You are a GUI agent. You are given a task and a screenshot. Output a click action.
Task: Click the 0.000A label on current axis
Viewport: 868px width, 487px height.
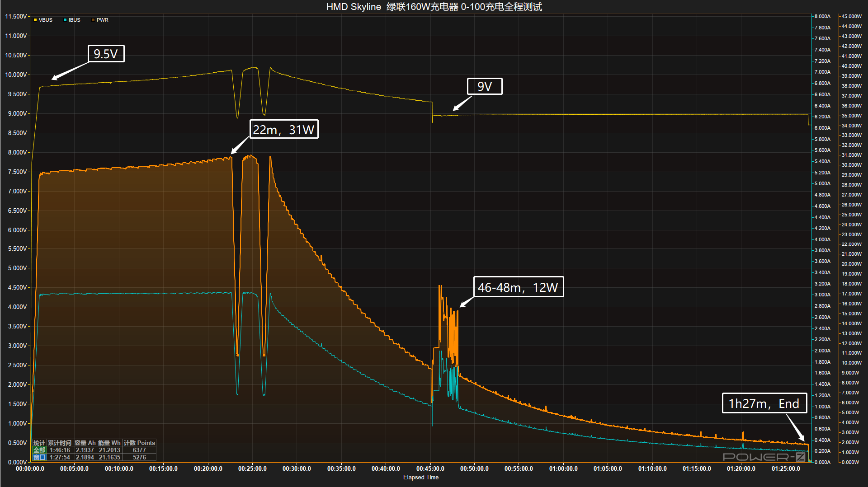click(x=822, y=462)
